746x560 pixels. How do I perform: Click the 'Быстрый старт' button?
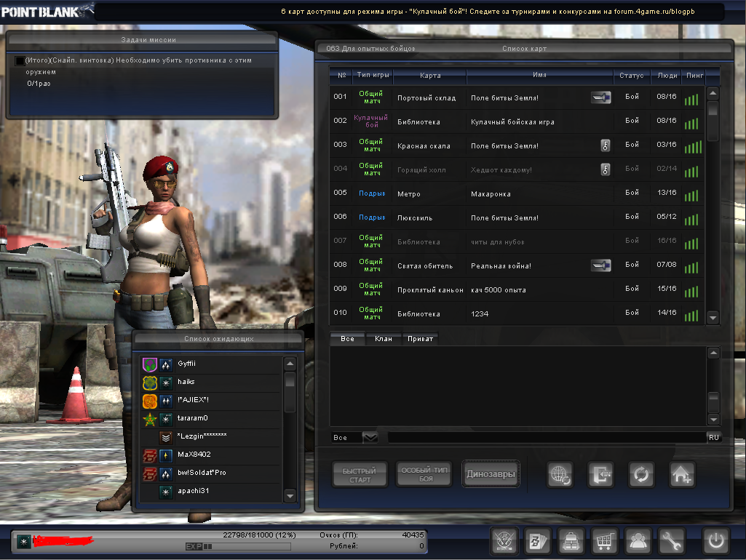coord(360,474)
